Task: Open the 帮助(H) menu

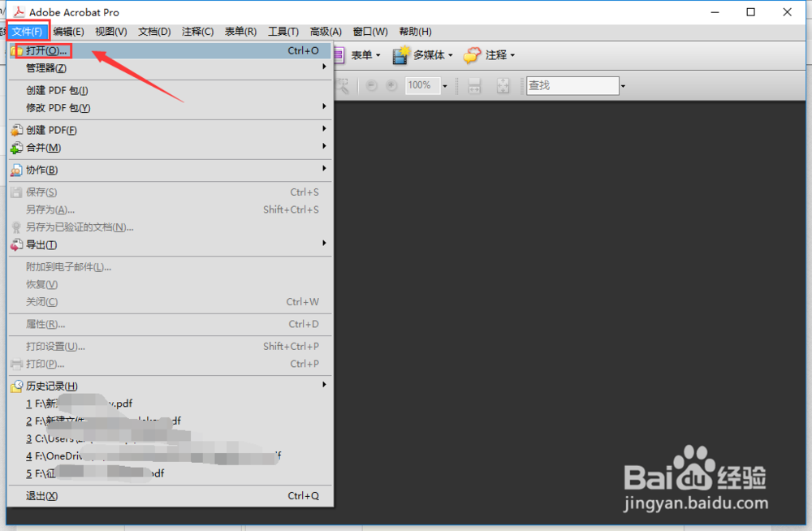Action: pos(415,32)
